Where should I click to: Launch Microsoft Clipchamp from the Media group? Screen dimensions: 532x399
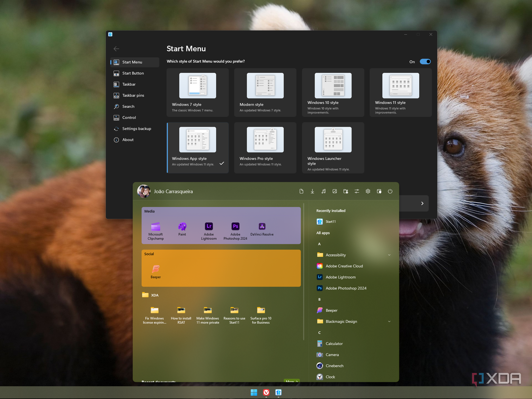coord(156,231)
